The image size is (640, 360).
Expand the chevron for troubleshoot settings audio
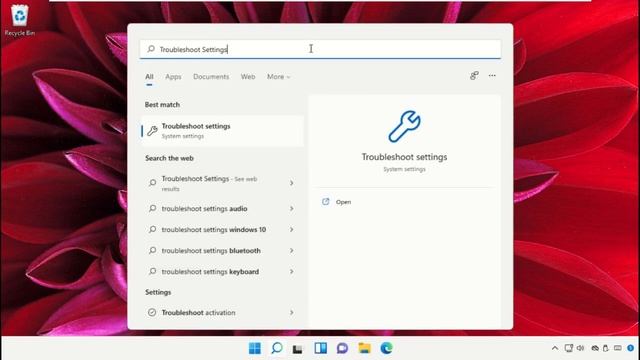(291, 209)
